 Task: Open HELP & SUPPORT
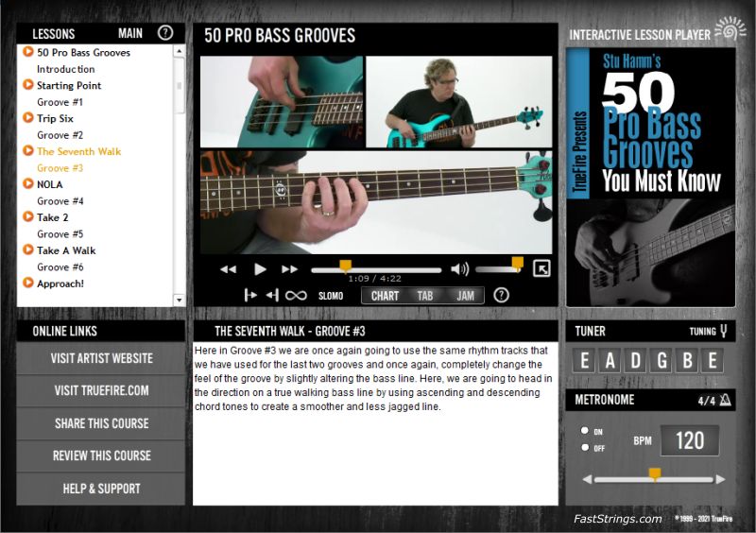[101, 489]
